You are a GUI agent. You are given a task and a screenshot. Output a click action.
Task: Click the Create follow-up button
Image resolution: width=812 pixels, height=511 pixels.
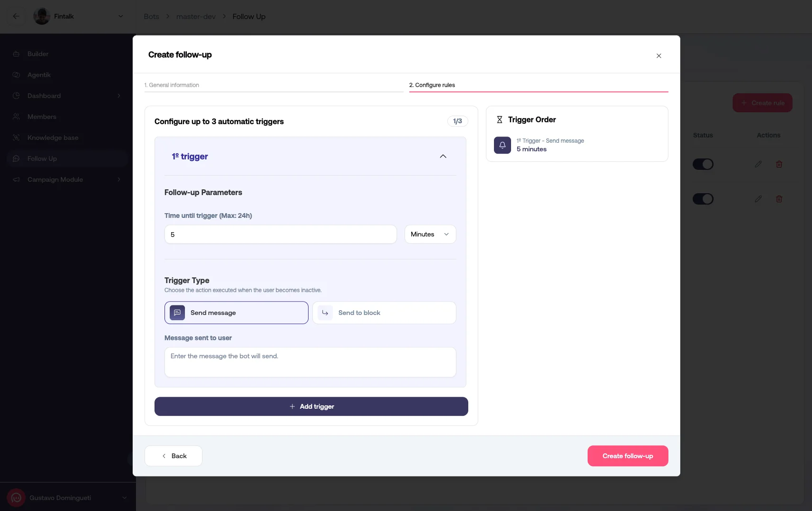[x=628, y=456]
